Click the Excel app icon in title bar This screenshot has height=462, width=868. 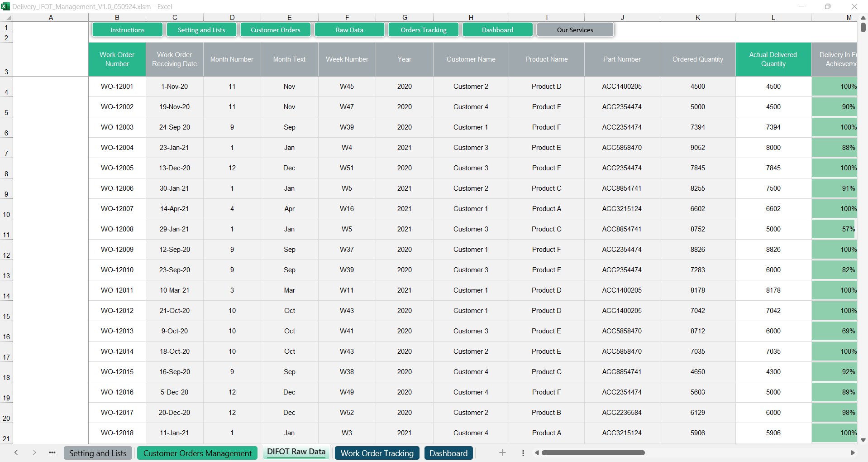tap(5, 6)
